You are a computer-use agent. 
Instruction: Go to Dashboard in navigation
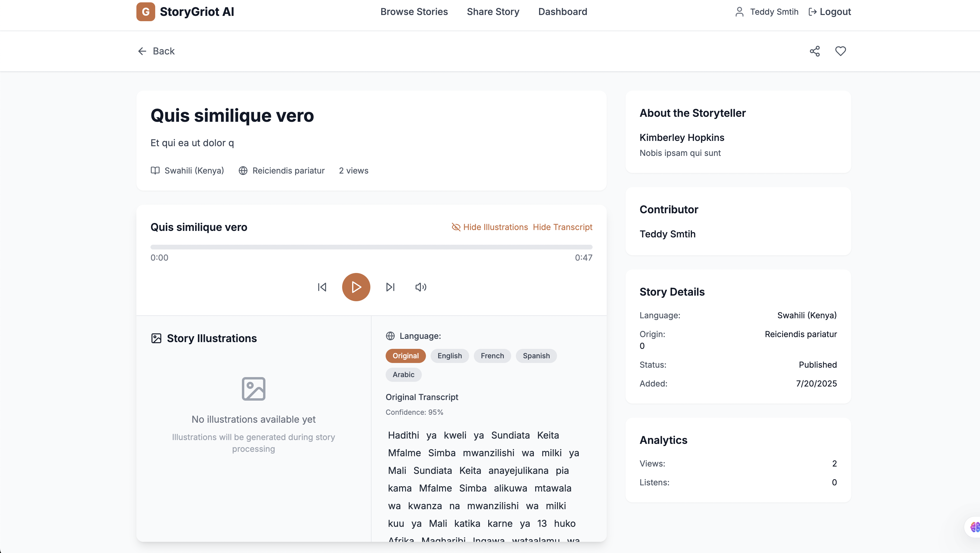tap(562, 12)
